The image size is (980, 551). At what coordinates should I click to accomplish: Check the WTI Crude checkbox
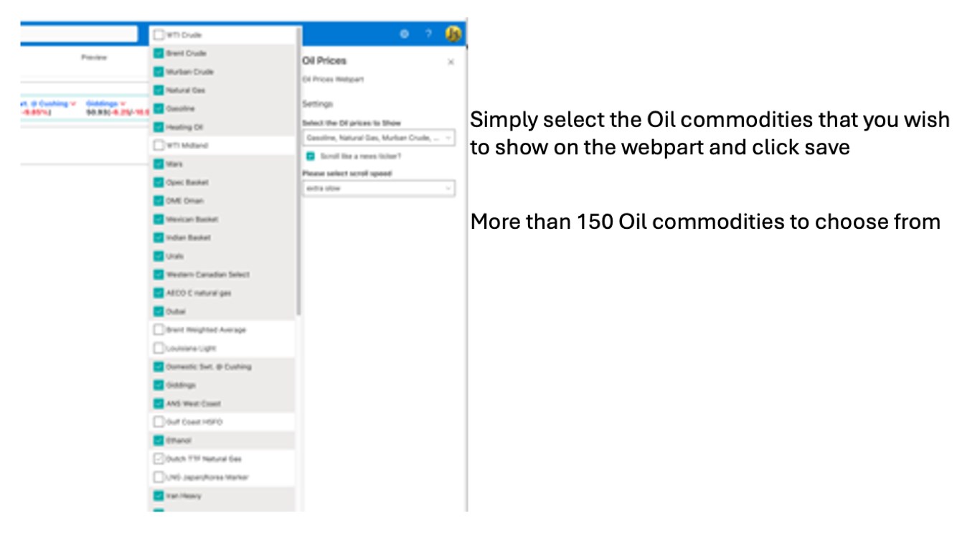pos(159,34)
